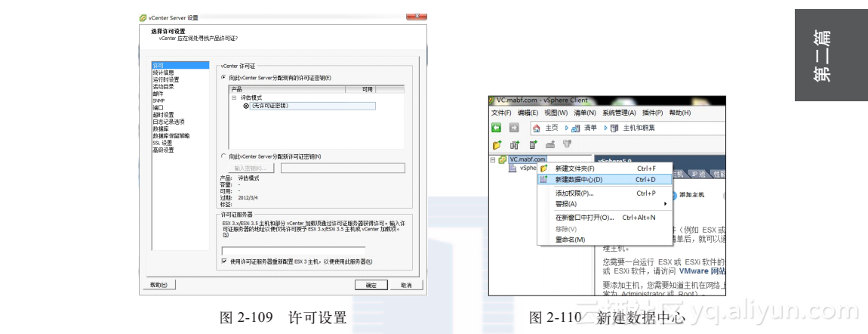Image resolution: width=868 pixels, height=334 pixels.
Task: Click the 产品 column header
Action: click(x=288, y=89)
